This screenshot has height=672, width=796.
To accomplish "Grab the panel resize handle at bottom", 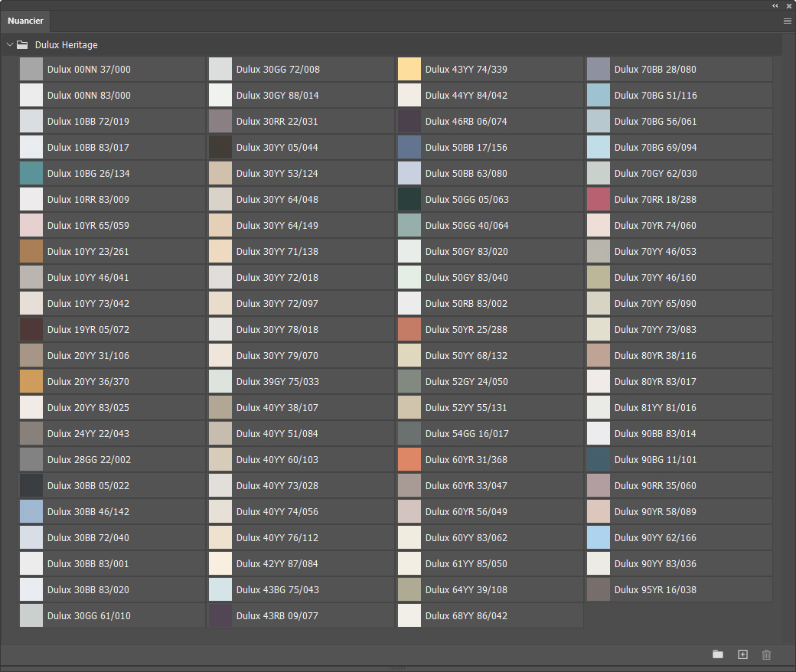I will (x=398, y=668).
